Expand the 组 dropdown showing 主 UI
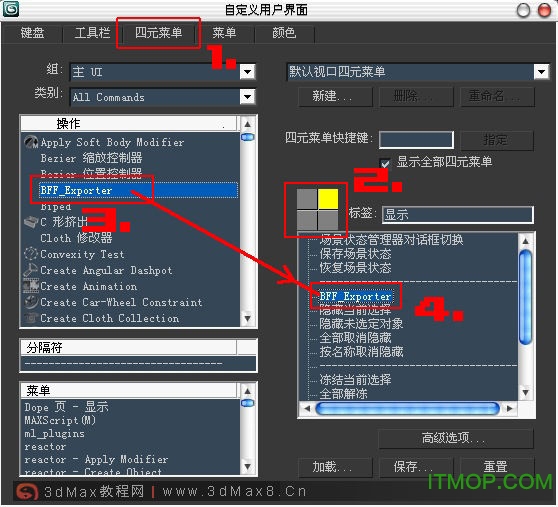The width and height of the screenshot is (558, 507). pos(247,72)
